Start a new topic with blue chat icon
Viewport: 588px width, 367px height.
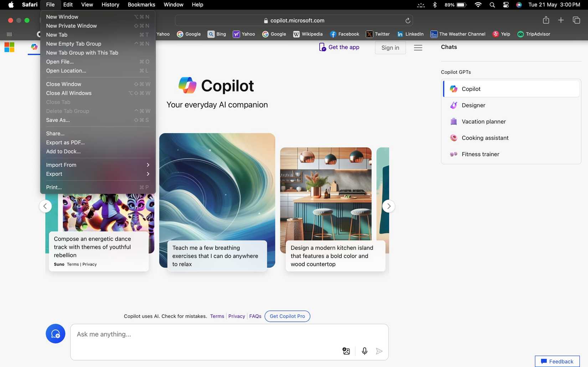(55, 334)
